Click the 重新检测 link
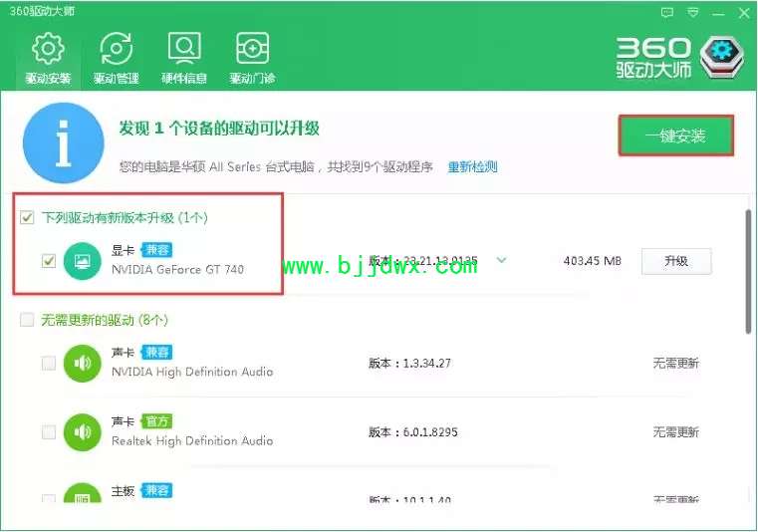Viewport: 758px width, 532px height. click(x=472, y=167)
